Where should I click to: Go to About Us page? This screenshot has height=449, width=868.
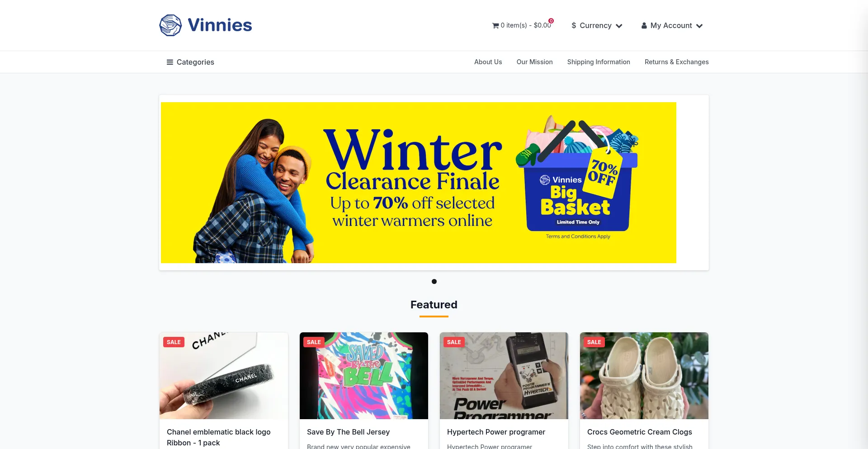click(488, 62)
